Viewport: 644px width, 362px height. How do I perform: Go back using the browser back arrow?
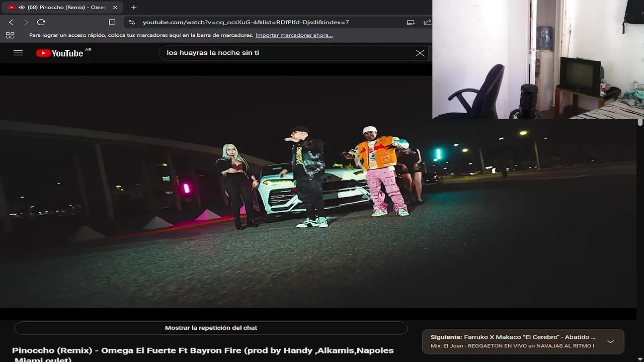11,22
